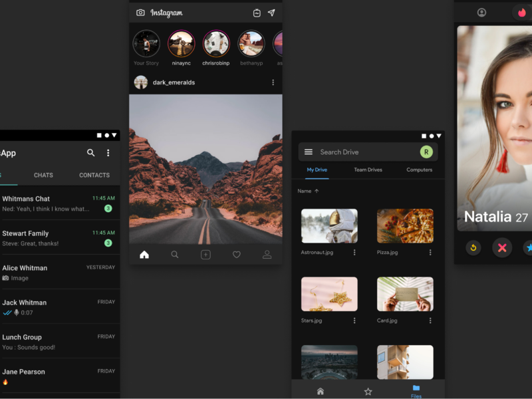View chrisrobinp's Instagram story
532x399 pixels.
coord(216,44)
